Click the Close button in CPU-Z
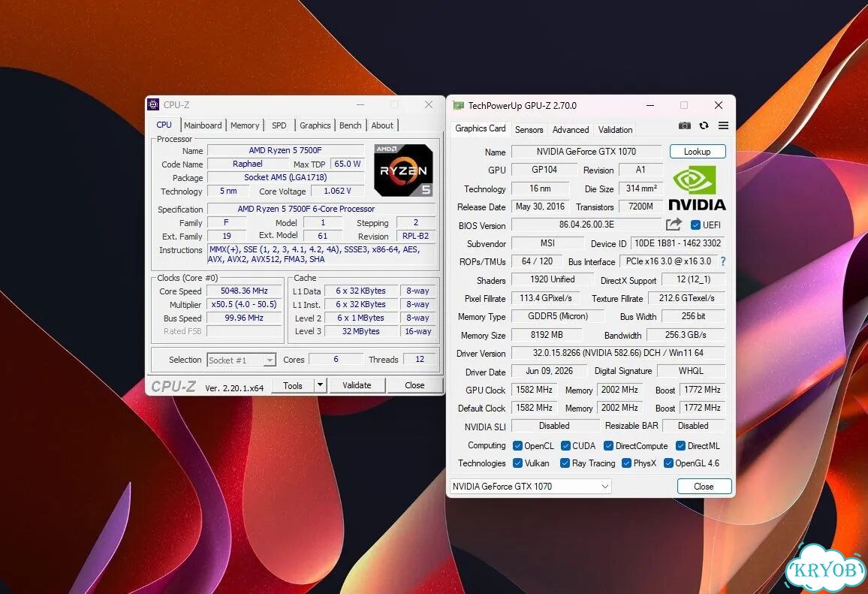Viewport: 868px width, 594px height. 414,384
